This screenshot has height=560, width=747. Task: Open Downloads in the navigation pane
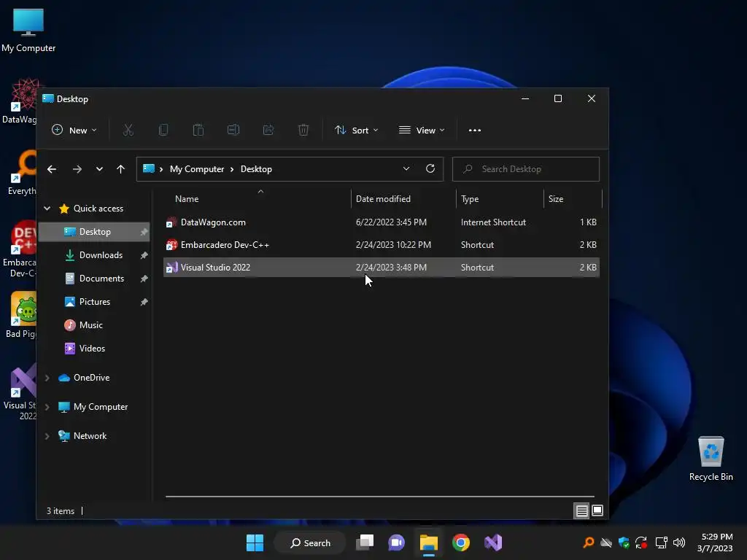pyautogui.click(x=94, y=255)
